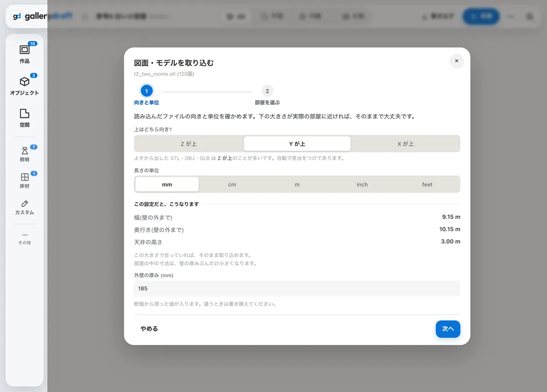The width and height of the screenshot is (547, 392).
Task: Set length unit to mm
Action: point(167,184)
